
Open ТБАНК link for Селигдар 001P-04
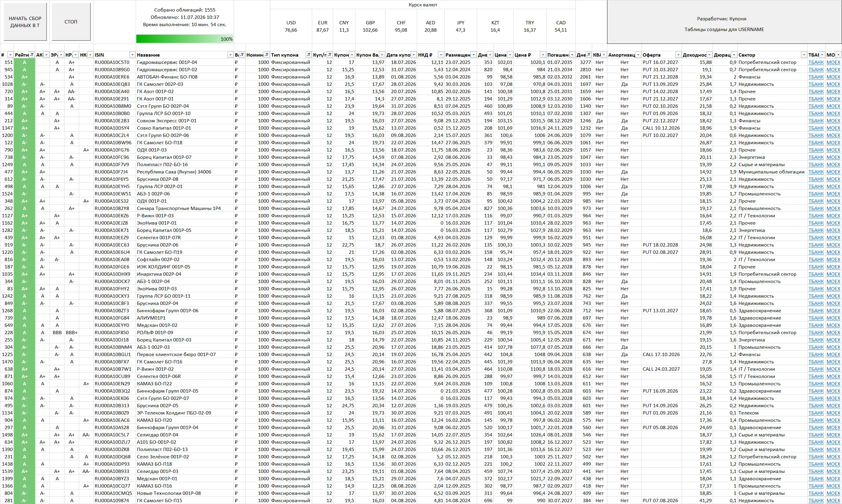coord(816,435)
